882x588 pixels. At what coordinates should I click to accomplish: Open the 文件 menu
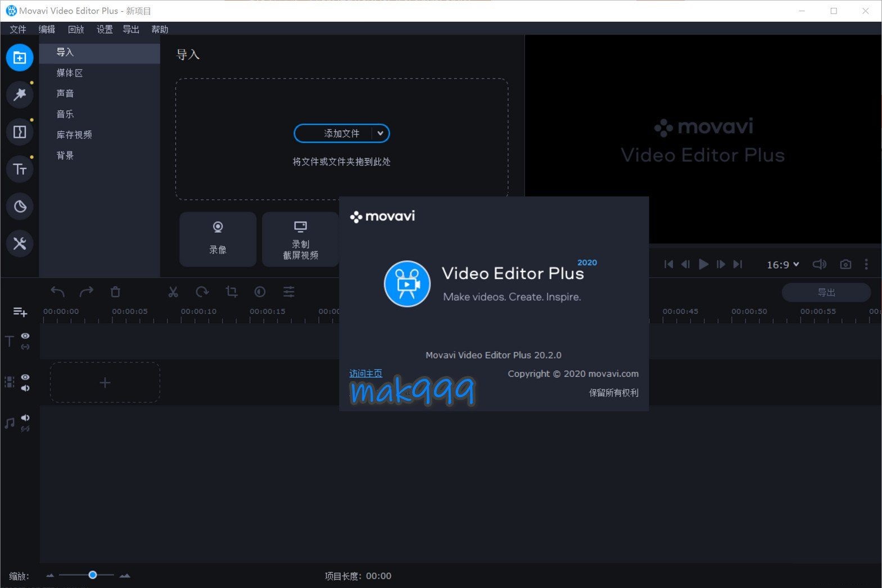click(18, 29)
